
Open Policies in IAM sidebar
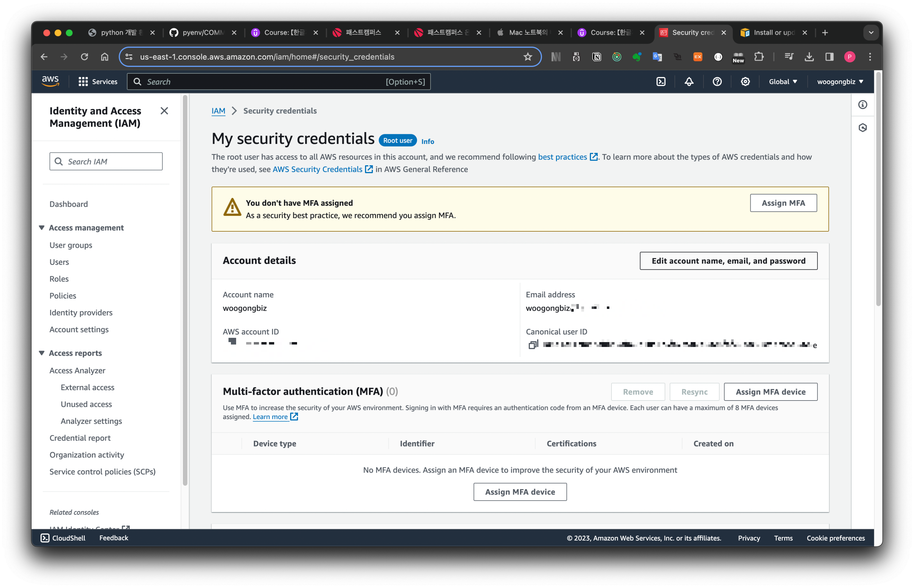point(63,296)
